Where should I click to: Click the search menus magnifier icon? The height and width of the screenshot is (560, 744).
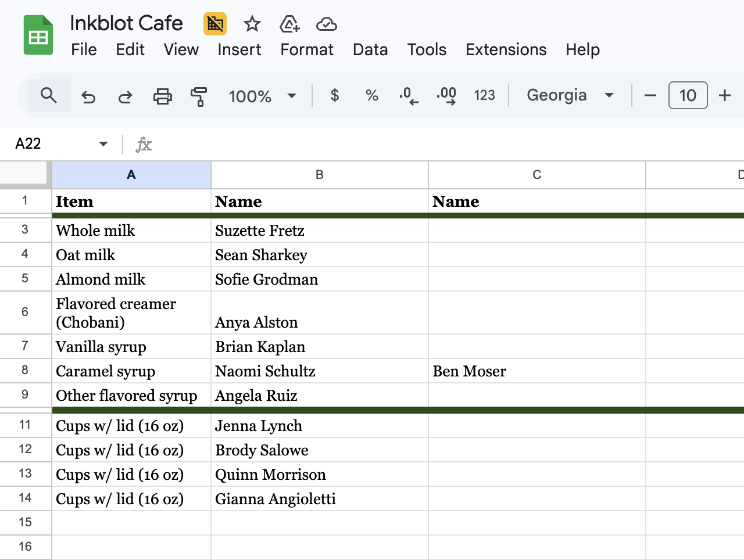[x=49, y=95]
